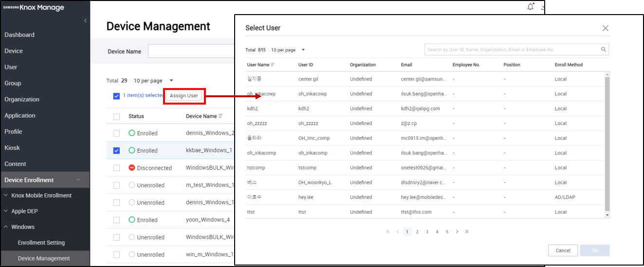Collapse the Windows submenu
The image size is (644, 267).
pos(6,227)
